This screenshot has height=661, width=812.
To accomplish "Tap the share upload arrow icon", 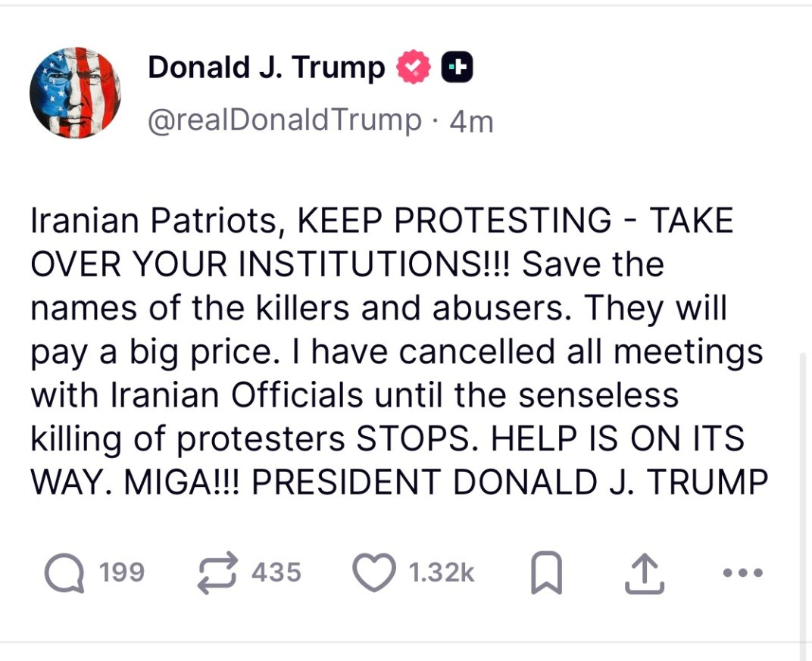I will pos(644,575).
